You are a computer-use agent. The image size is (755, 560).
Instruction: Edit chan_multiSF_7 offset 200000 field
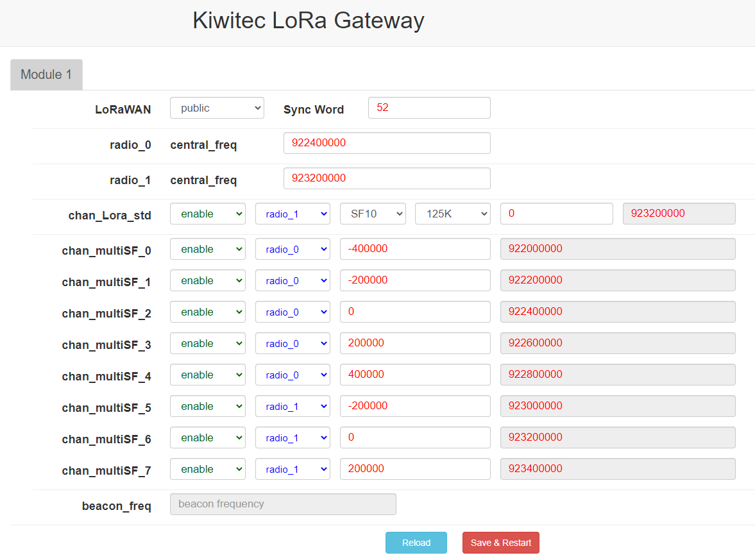pos(415,469)
